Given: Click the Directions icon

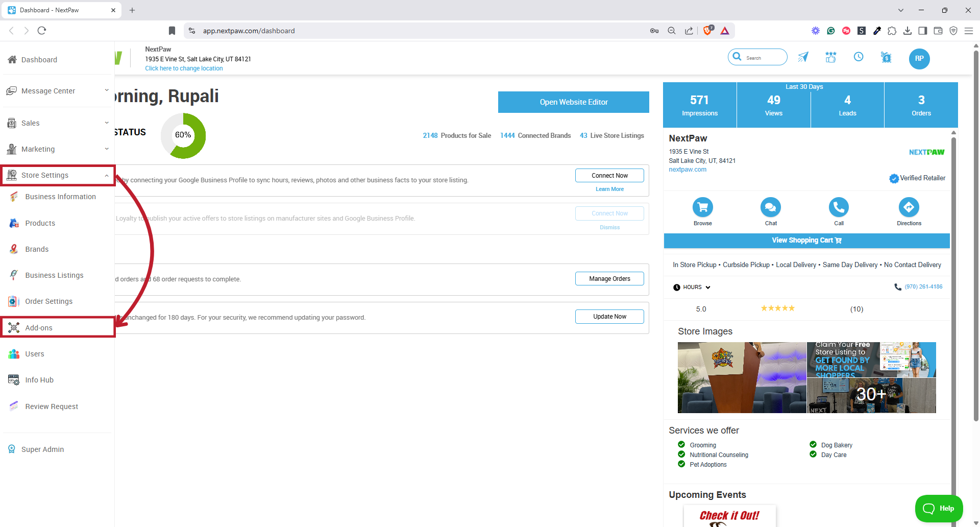Looking at the screenshot, I should (909, 207).
